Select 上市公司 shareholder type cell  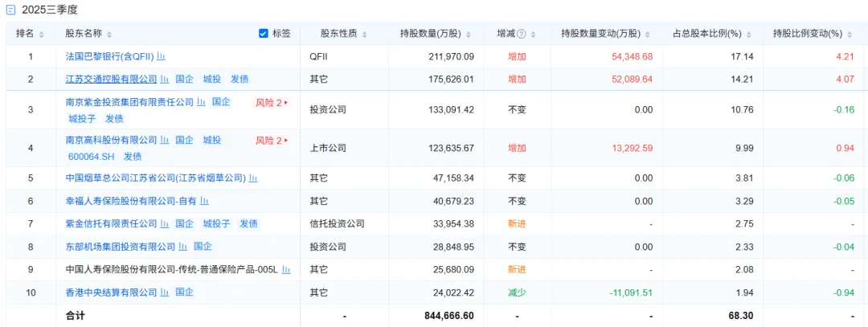328,149
